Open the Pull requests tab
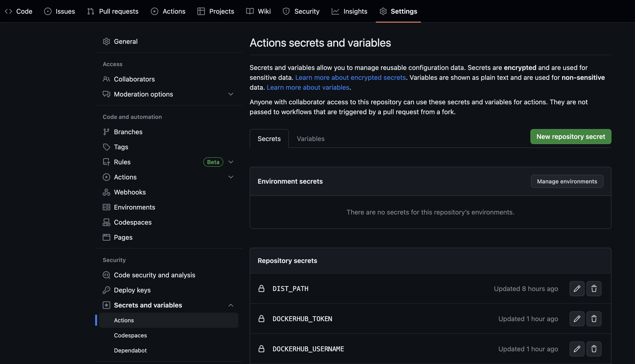Screen dimensions: 635x364 [113, 11]
